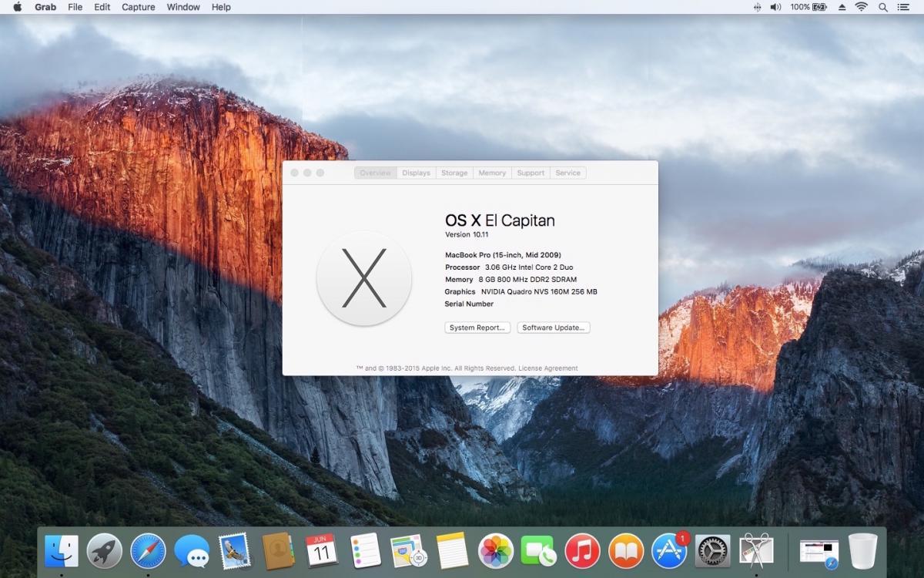Click the Bluetooth status icon in menu bar

(757, 7)
